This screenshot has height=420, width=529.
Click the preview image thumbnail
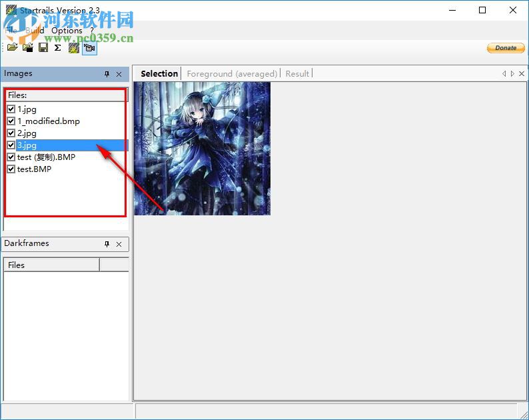tap(202, 149)
